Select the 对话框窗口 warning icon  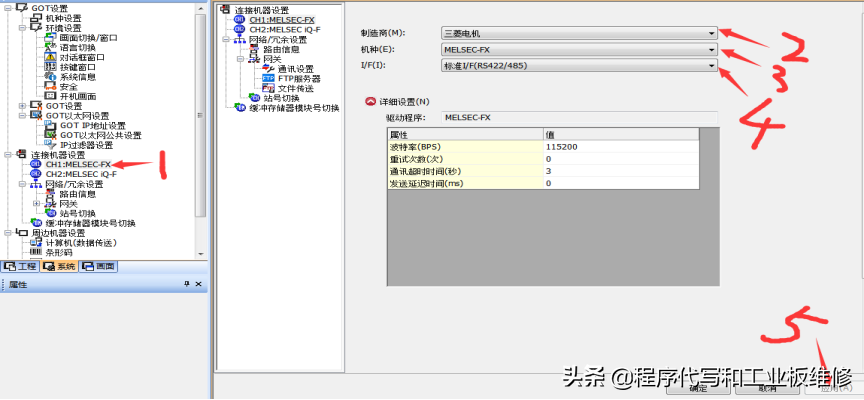(x=51, y=57)
